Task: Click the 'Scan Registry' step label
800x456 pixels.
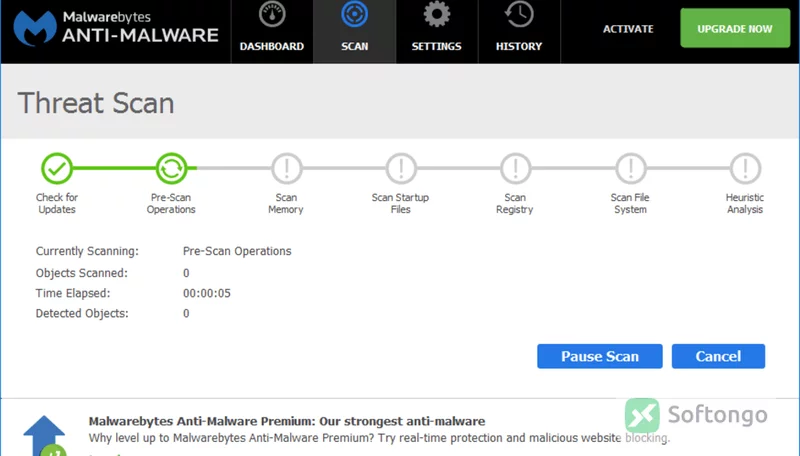Action: (515, 204)
